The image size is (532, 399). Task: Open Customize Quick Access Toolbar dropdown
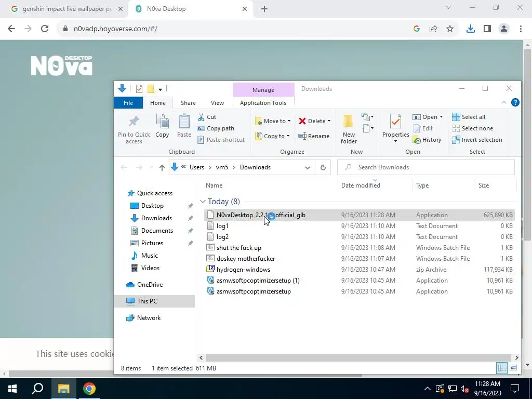160,89
